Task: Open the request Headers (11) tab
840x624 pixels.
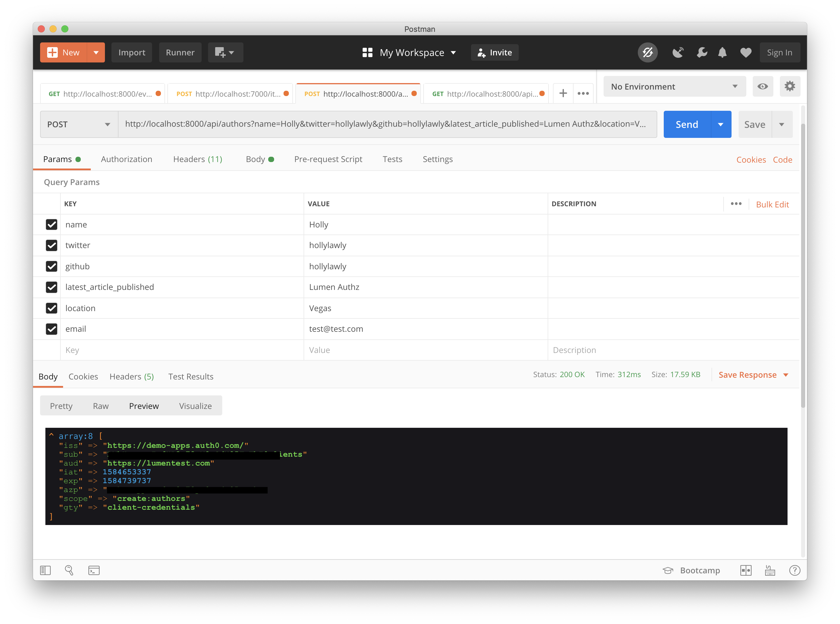Action: click(198, 159)
